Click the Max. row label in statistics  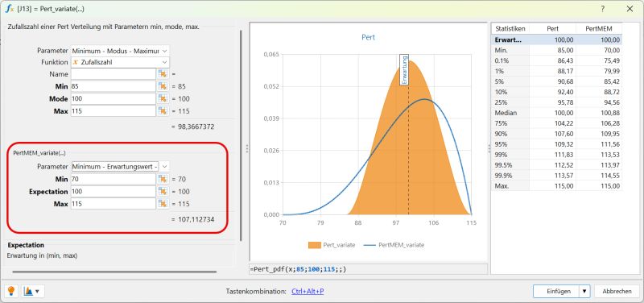(502, 186)
